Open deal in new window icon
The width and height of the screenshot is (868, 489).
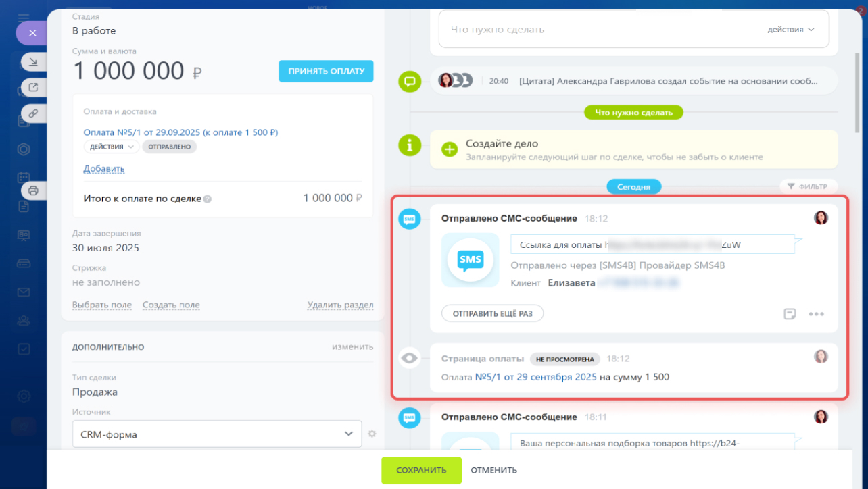[33, 87]
